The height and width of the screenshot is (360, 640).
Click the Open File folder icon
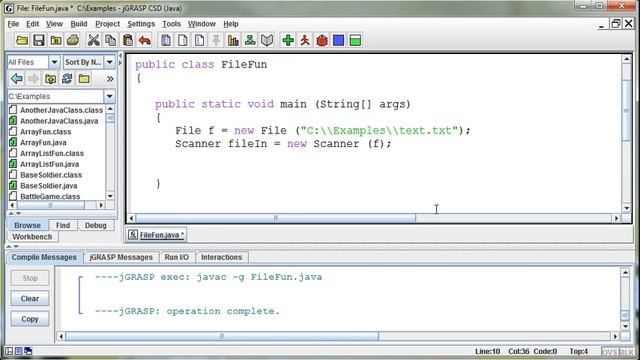22,40
